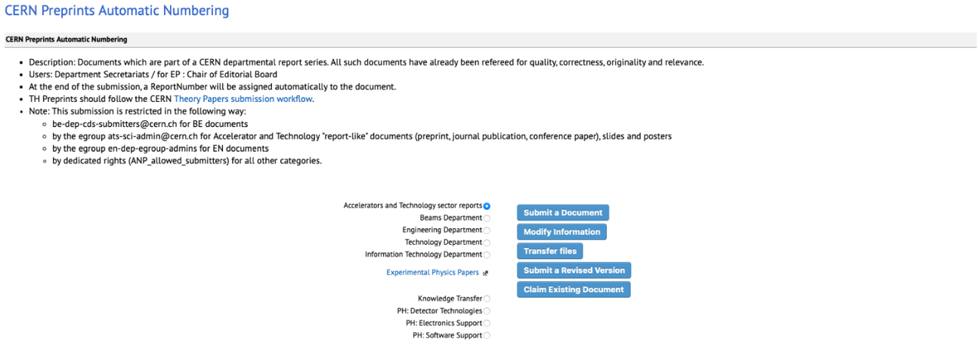Click the en-dep-egroup-admins for EN documents line

coord(160,148)
